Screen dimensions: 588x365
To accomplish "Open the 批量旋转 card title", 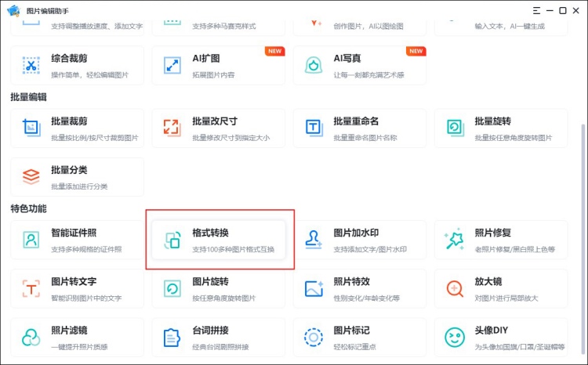I will click(493, 121).
